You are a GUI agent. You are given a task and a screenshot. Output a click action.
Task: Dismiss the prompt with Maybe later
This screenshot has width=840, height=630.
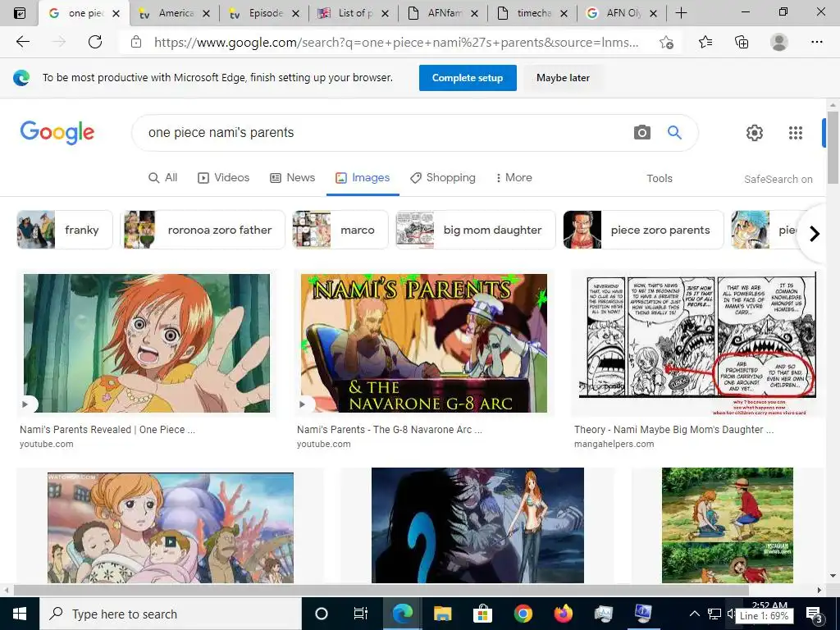(x=563, y=78)
